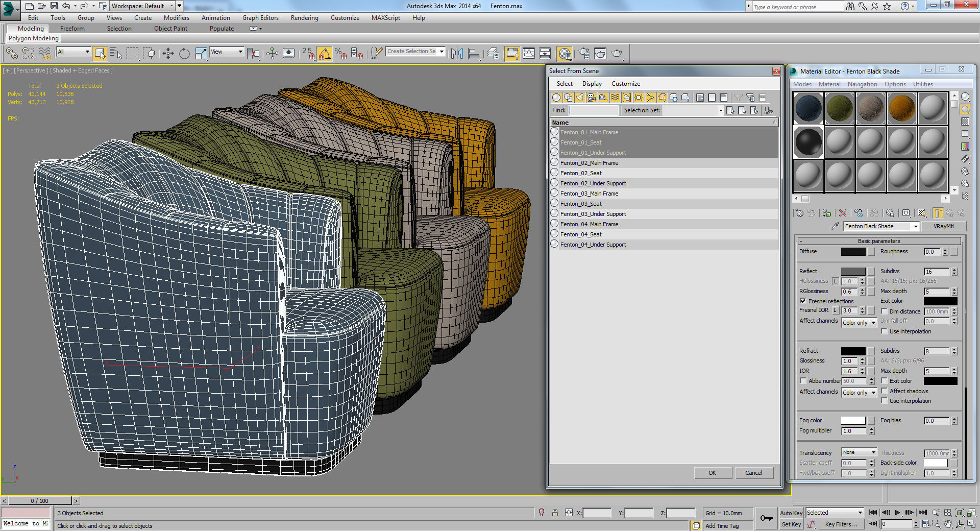Click the material eyedropper pick tool
The height and width of the screenshot is (531, 980).
coord(835,226)
